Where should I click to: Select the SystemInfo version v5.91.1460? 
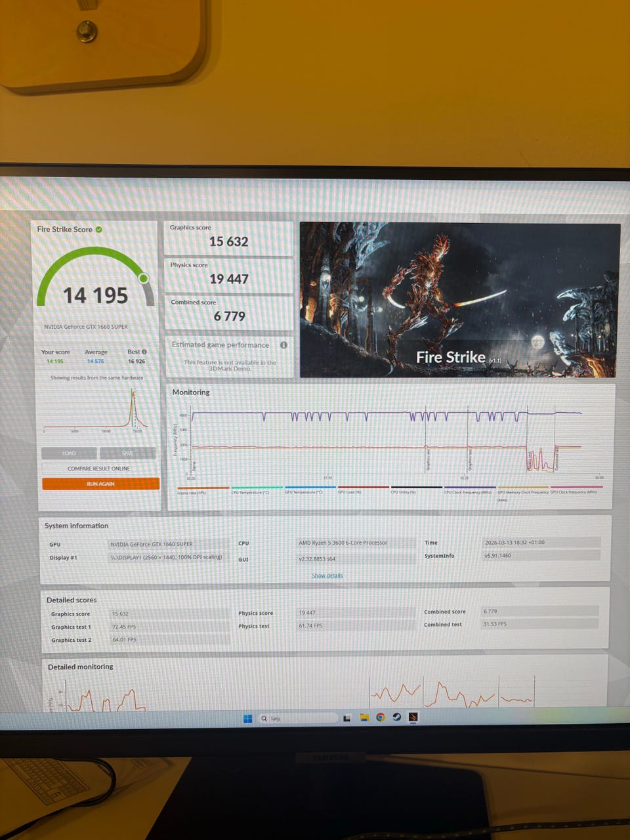[541, 555]
